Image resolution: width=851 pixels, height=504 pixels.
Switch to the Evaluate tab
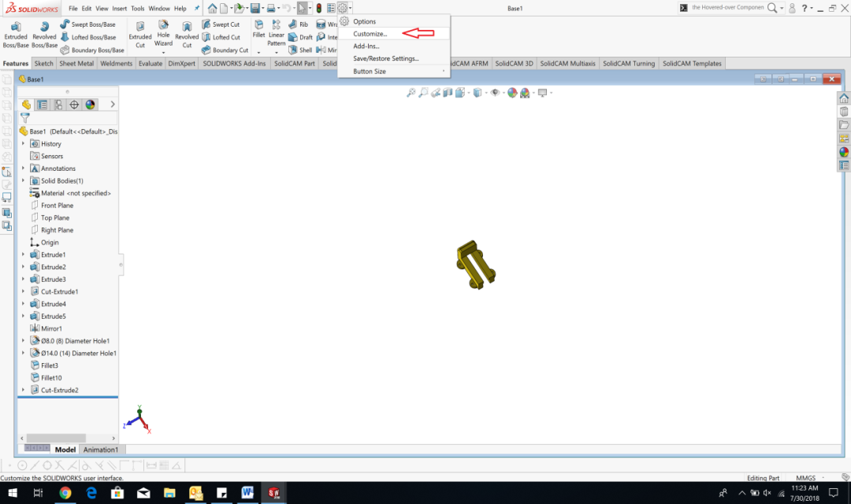click(x=151, y=64)
